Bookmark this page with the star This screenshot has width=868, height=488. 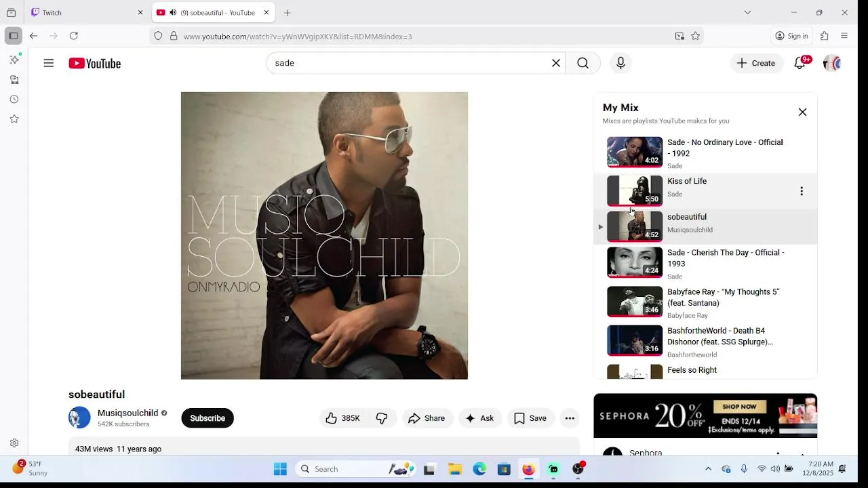point(696,36)
